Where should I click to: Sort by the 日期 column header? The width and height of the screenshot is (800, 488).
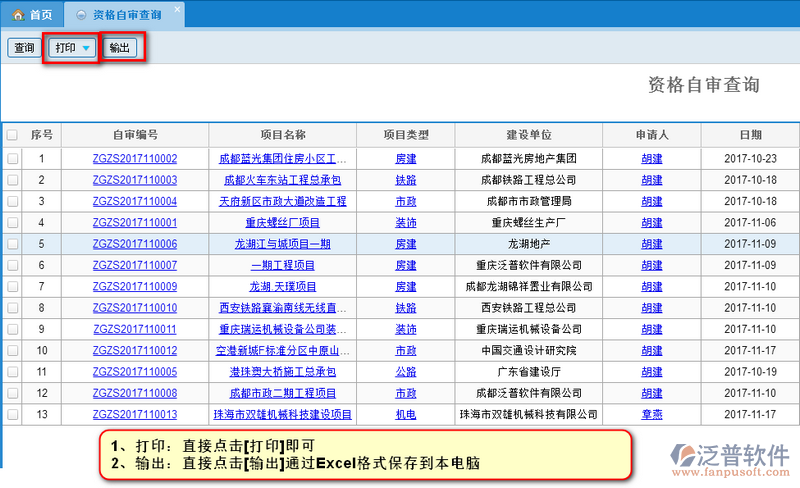click(750, 135)
